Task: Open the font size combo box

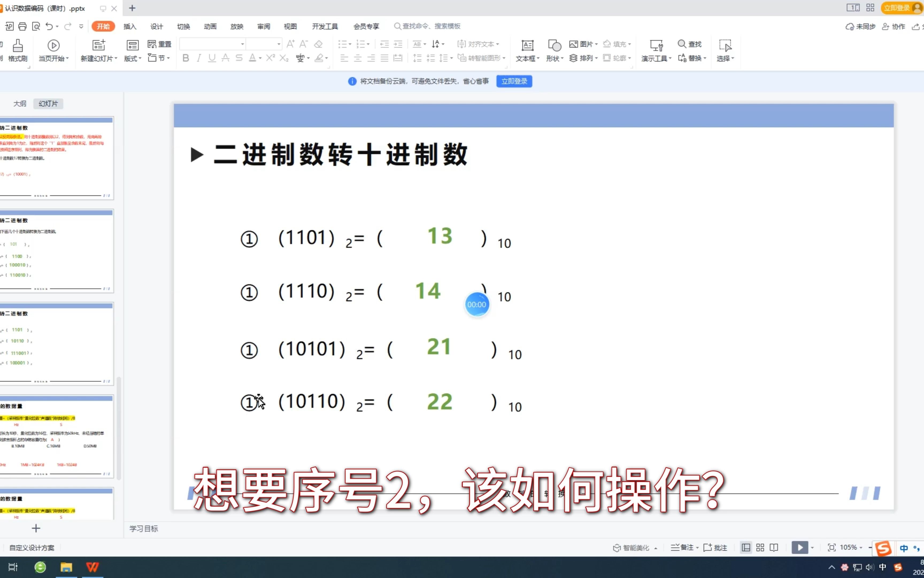Action: pyautogui.click(x=264, y=44)
